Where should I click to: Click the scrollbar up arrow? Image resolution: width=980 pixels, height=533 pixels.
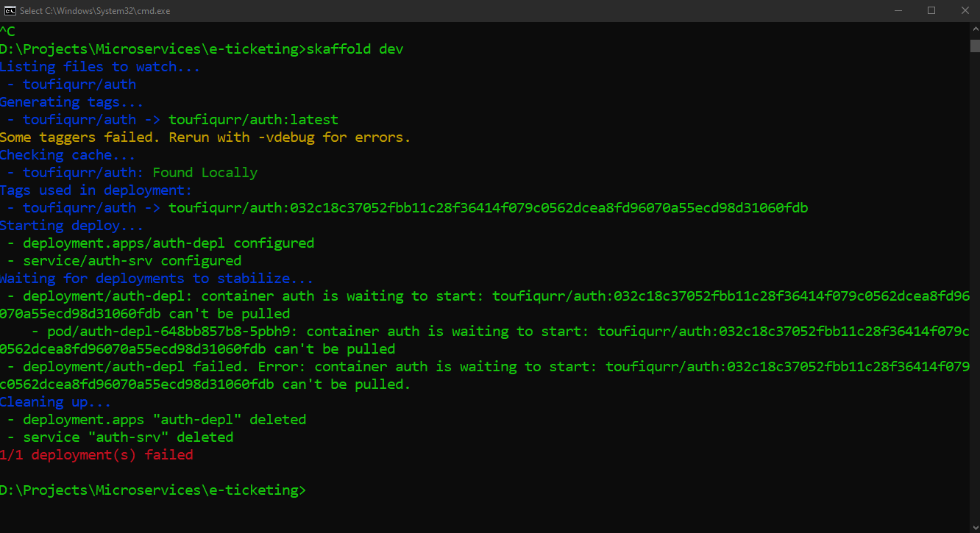974,29
